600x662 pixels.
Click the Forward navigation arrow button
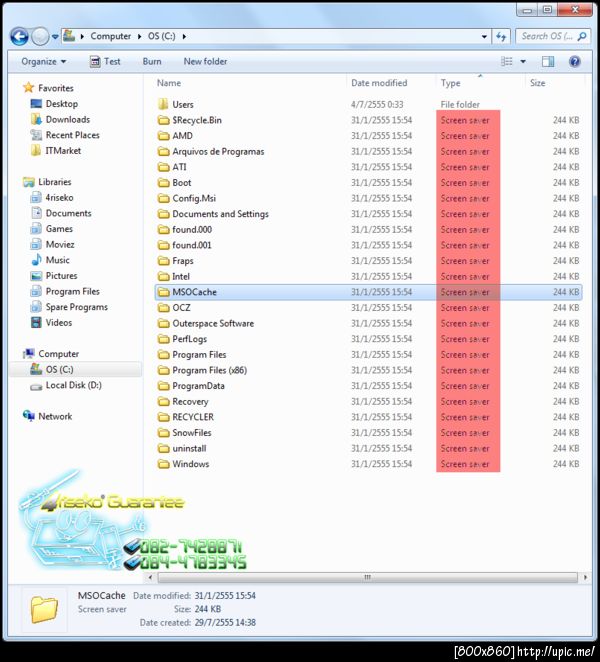41,37
